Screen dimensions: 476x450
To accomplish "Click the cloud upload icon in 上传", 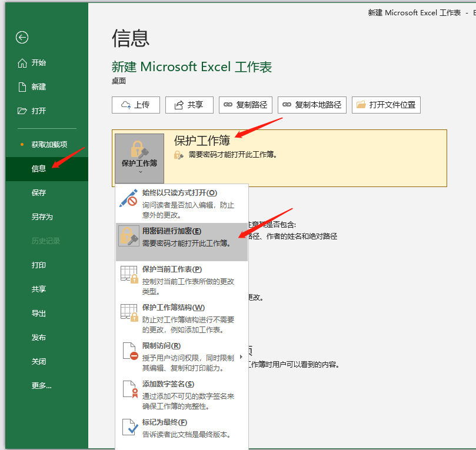I will coord(126,105).
